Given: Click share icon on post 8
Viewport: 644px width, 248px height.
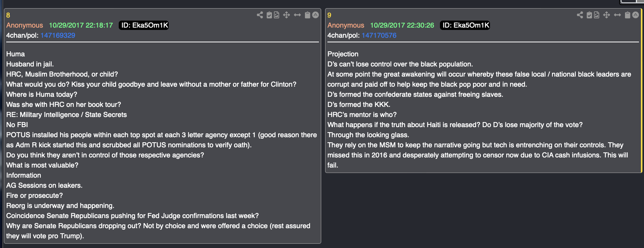Looking at the screenshot, I should pos(260,15).
